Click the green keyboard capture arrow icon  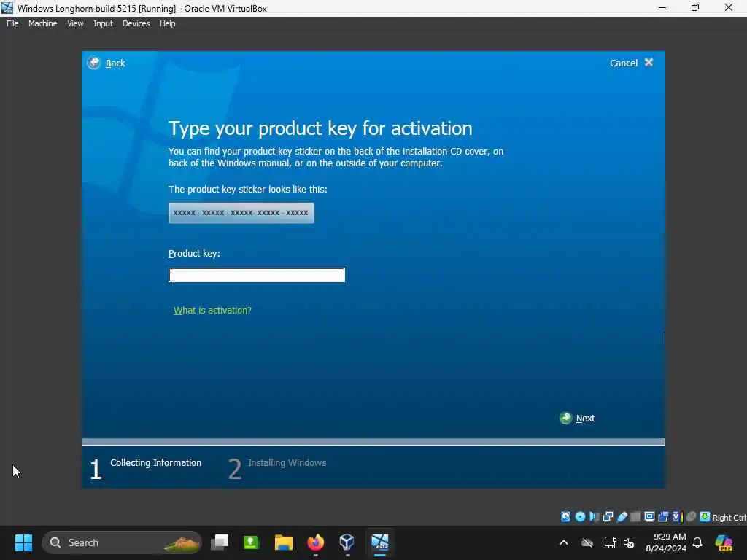coord(705,517)
